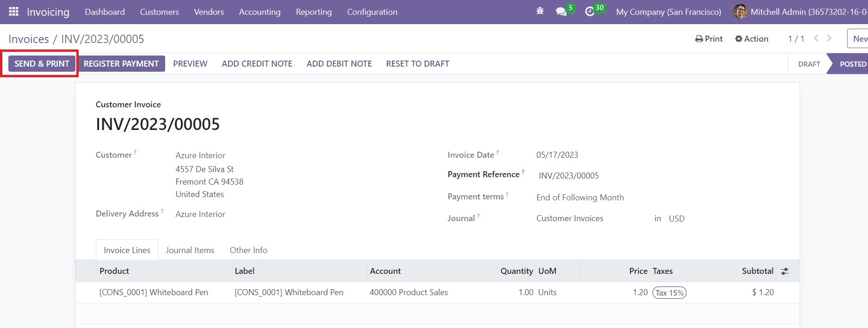Open column settings icon in table header
This screenshot has height=328, width=868.
pos(784,271)
